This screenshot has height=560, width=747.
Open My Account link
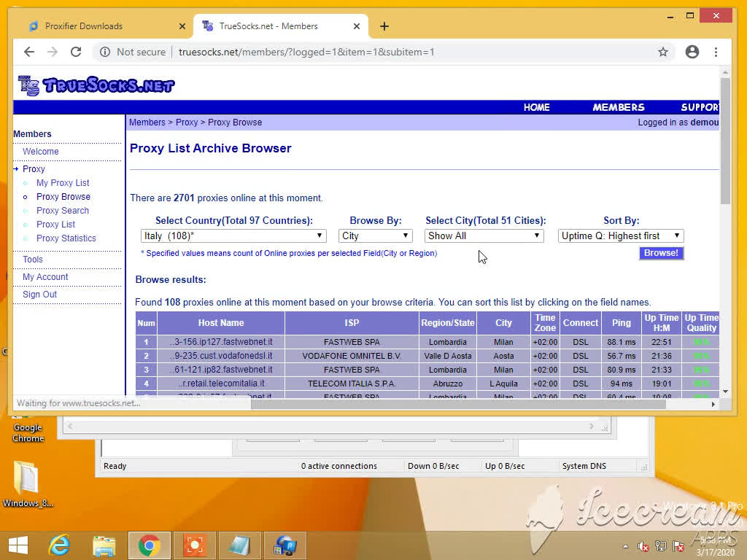(x=45, y=277)
